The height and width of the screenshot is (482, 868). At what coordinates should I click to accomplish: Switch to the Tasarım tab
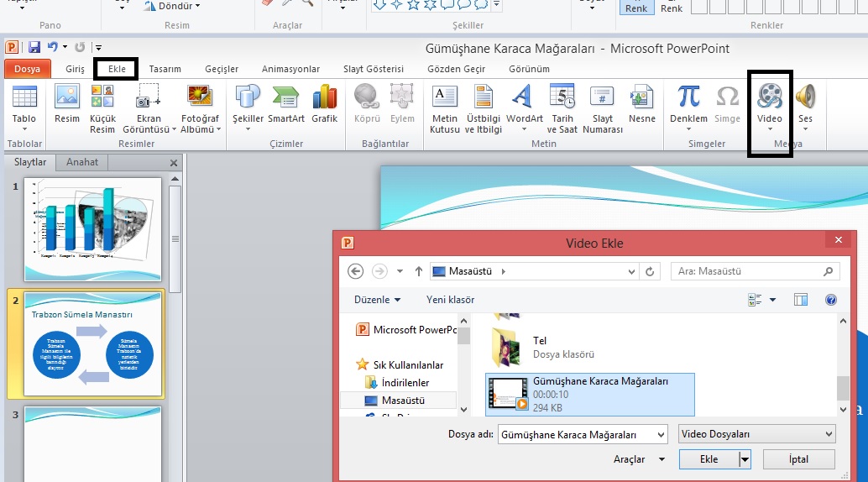[x=165, y=69]
